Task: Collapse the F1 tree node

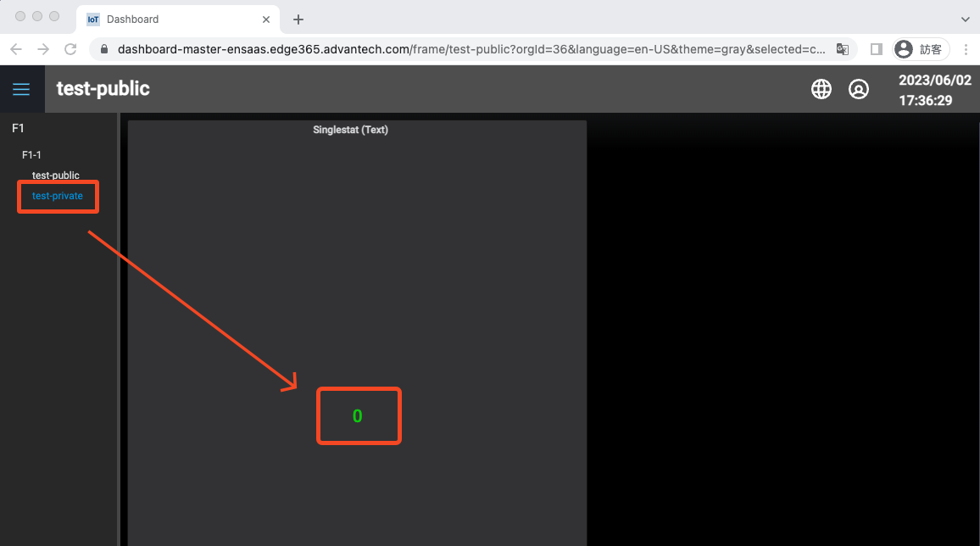Action: 18,128
